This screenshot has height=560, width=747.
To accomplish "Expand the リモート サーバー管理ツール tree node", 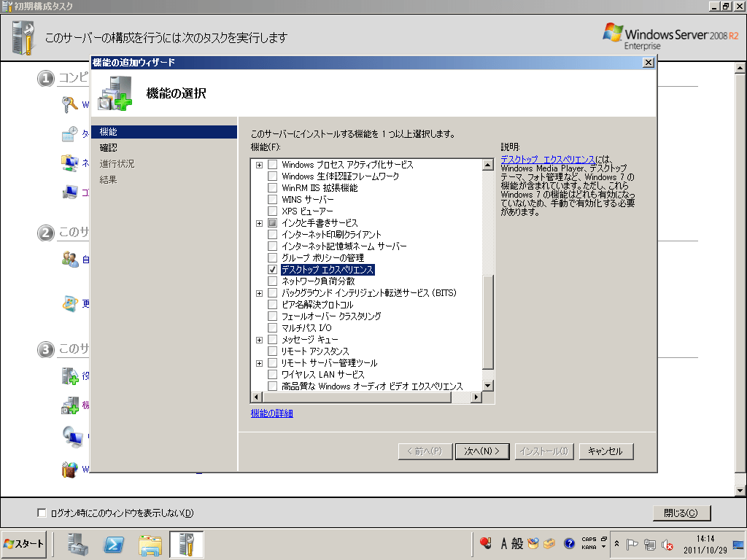I will click(x=259, y=363).
